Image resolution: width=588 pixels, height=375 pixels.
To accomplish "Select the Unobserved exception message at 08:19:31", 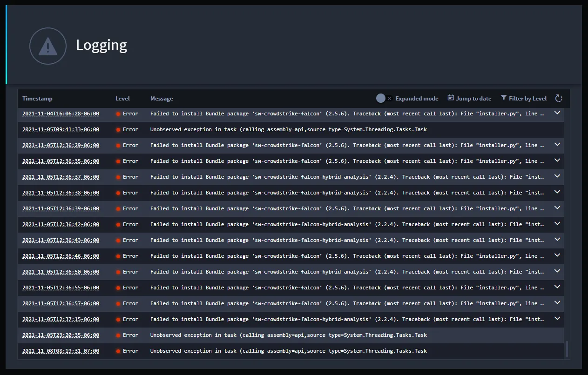I will coord(289,351).
